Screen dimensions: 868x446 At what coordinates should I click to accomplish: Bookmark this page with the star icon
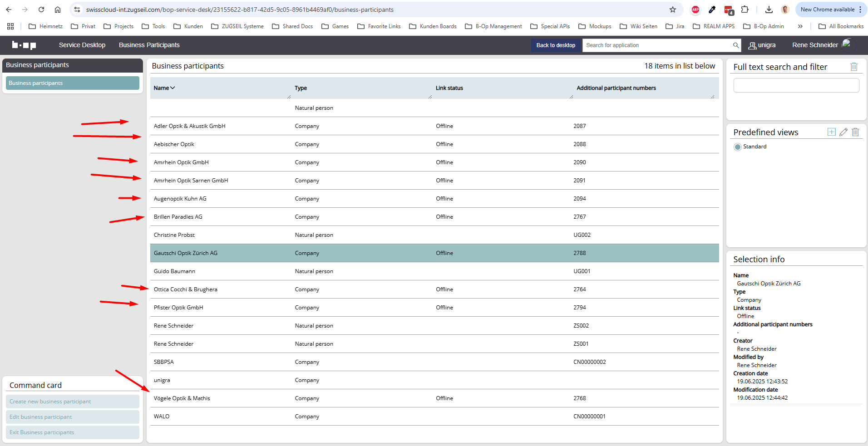[672, 10]
